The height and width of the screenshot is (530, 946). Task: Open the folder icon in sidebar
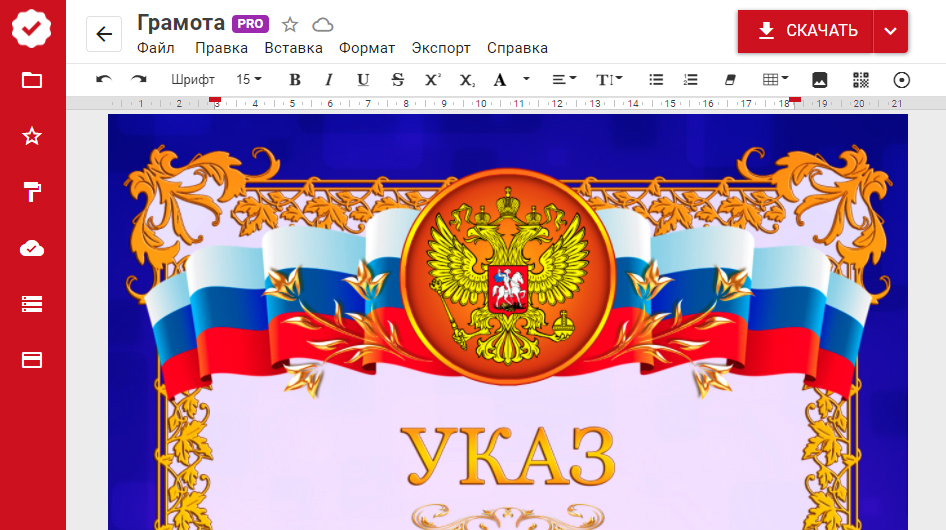click(x=31, y=80)
